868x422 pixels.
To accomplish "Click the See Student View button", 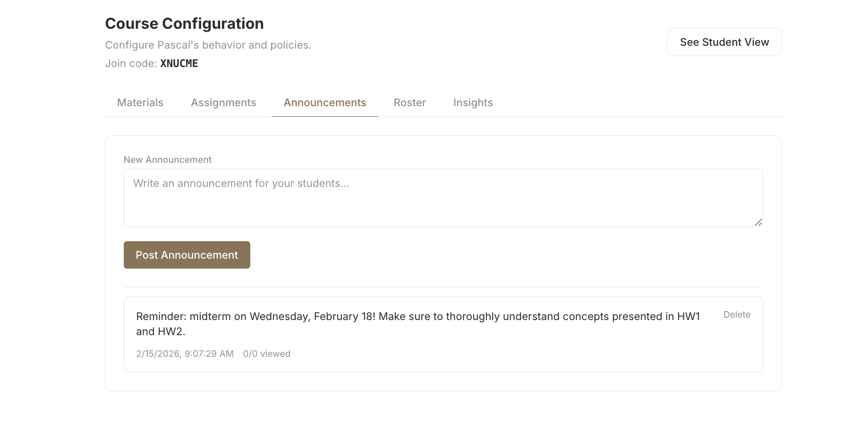I will 724,42.
